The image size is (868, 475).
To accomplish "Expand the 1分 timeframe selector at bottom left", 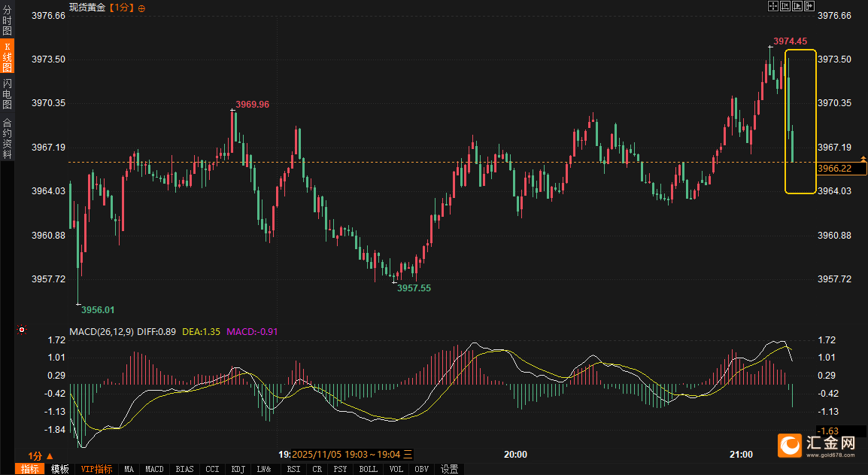I will tap(41, 455).
